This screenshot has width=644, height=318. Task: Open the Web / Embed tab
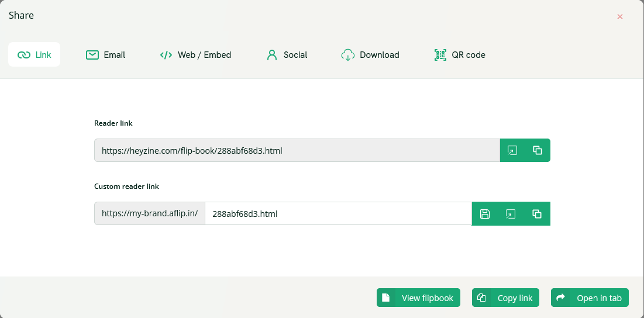(x=195, y=54)
